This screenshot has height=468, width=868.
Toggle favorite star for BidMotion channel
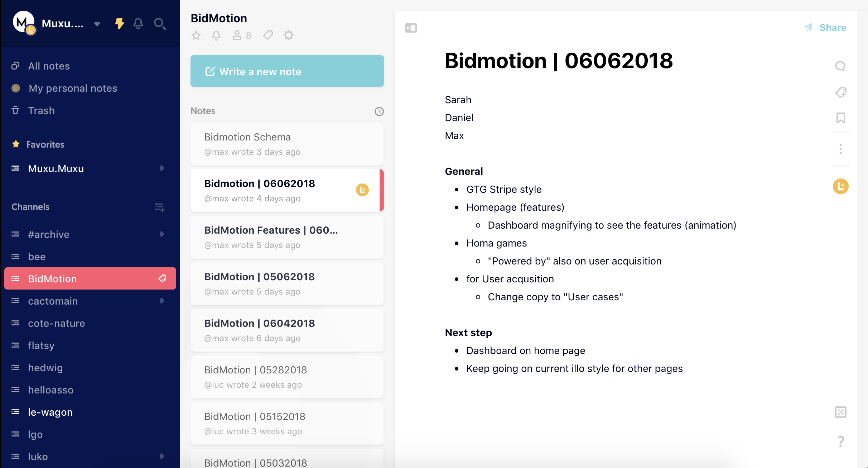click(196, 35)
